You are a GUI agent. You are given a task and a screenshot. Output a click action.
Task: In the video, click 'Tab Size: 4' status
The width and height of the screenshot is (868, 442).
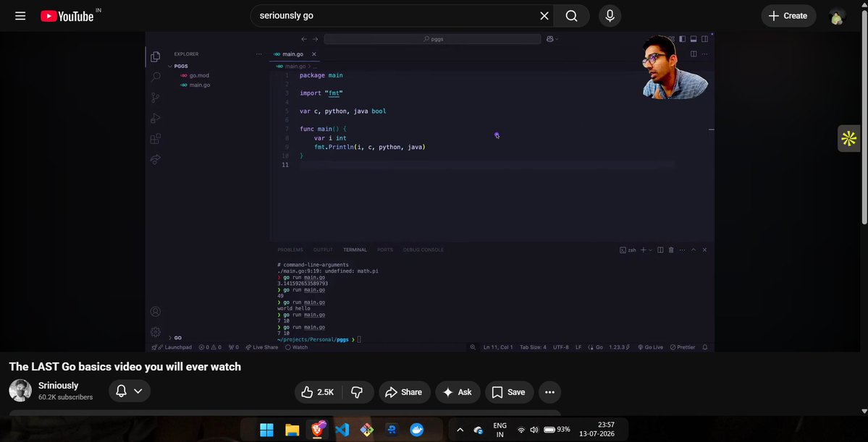coord(533,347)
